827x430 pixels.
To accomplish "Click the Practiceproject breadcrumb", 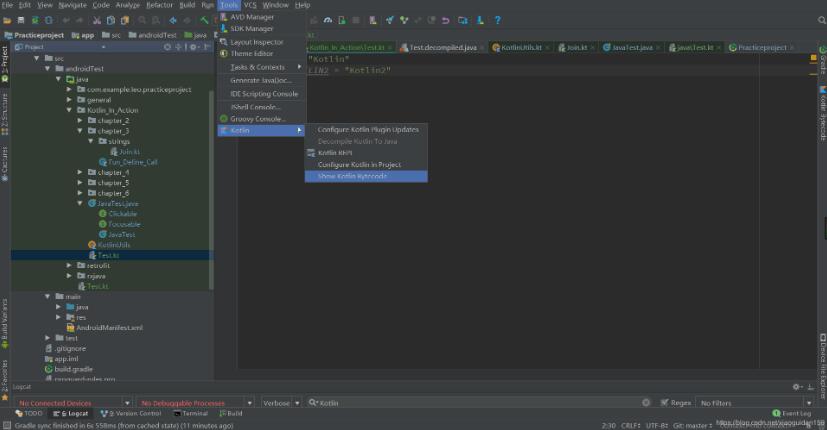I will pyautogui.click(x=34, y=35).
